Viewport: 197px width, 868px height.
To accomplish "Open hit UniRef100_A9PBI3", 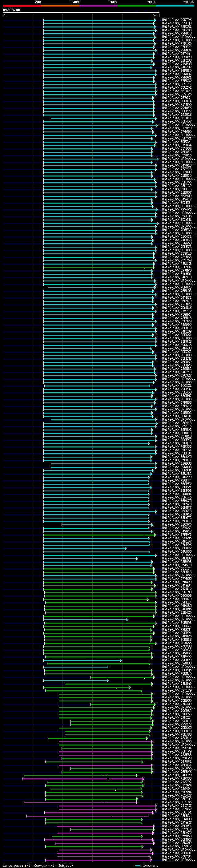I will pyautogui.click(x=177, y=33).
